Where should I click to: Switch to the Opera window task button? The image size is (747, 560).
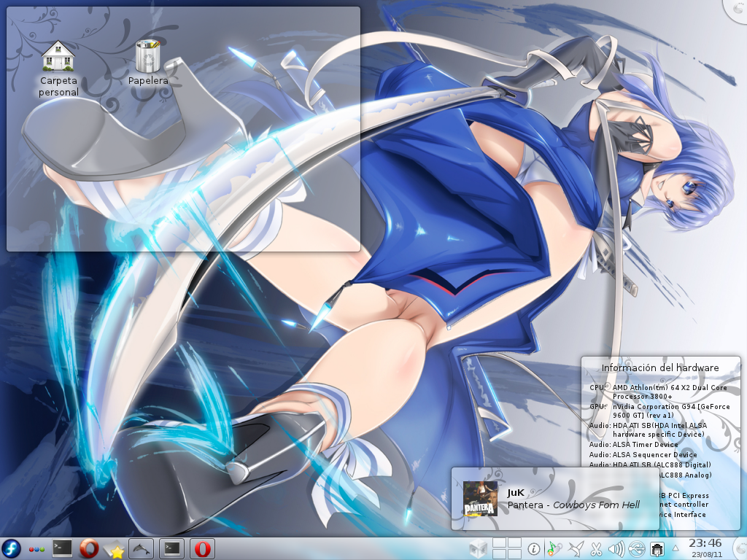point(202,548)
